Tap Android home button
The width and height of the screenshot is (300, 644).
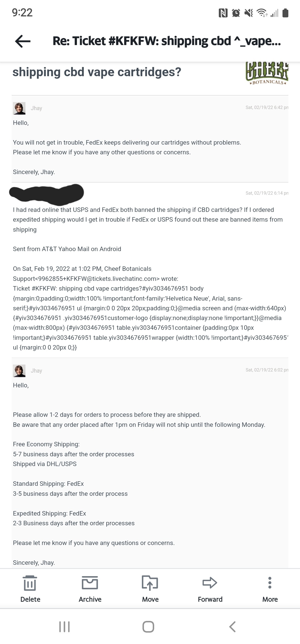[x=148, y=627]
